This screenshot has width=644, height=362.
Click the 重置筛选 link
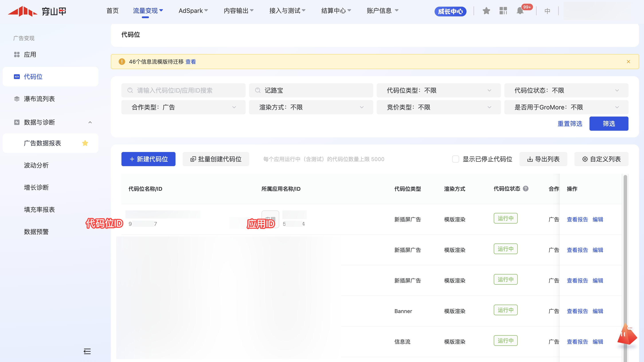(570, 123)
